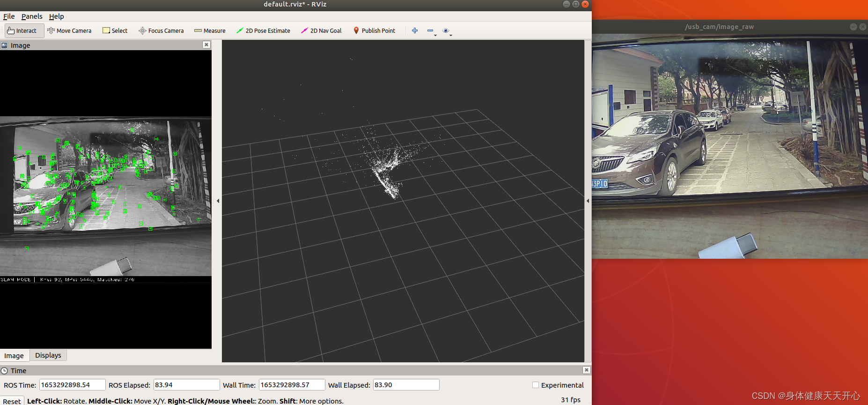Expand the right side panel arrow
The height and width of the screenshot is (405, 868).
pos(588,201)
